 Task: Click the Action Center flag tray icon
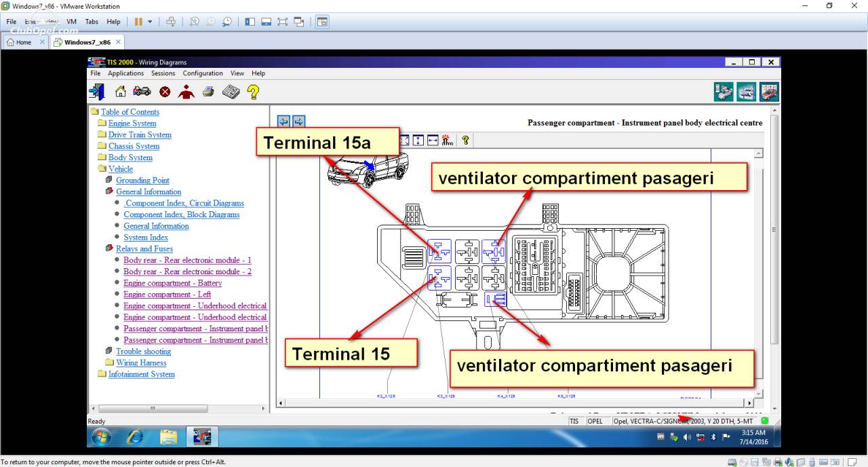(x=726, y=437)
